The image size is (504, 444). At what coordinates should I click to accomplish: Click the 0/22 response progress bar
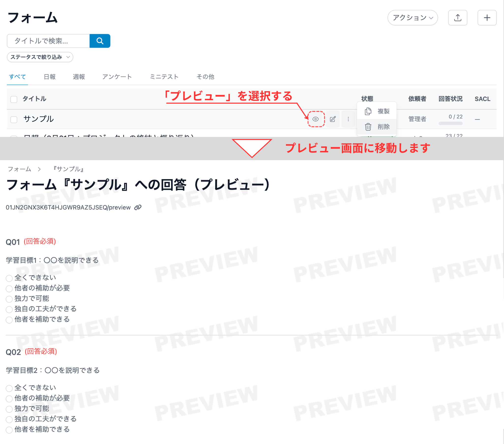click(x=450, y=123)
